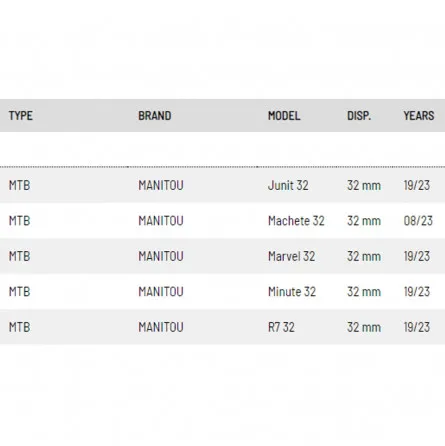Select the Minute 32 model cell
Screen dimensions: 445x446
pos(292,292)
